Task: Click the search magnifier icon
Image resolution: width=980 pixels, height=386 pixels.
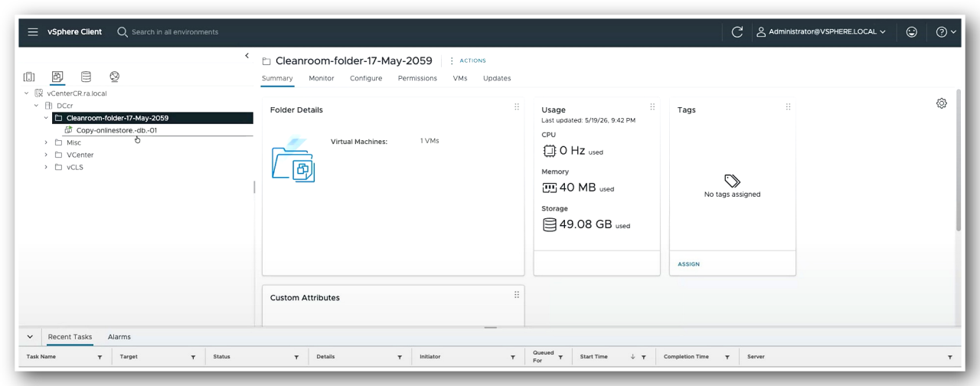Action: coord(122,32)
